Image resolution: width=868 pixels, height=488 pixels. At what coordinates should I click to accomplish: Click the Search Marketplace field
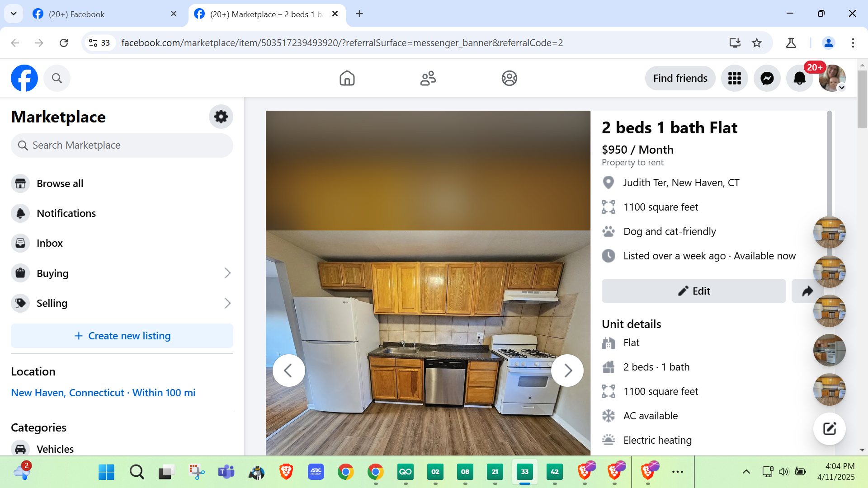click(122, 145)
